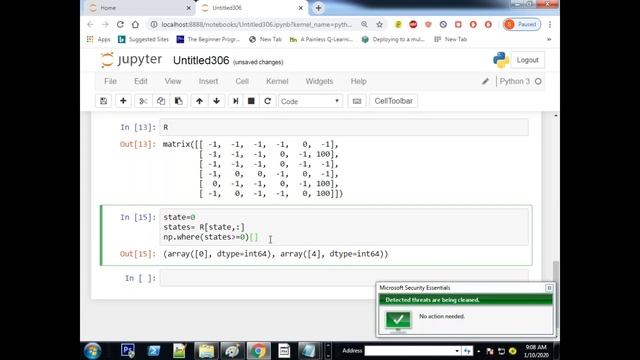Click the Python 3 kernel indicator circle
This screenshot has width=640, height=360.
pos(538,81)
